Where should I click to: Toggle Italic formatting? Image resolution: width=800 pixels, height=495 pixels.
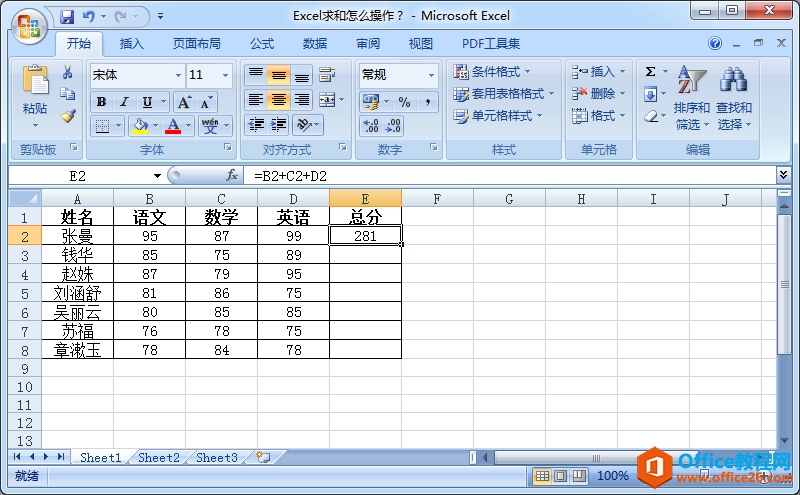[x=124, y=102]
